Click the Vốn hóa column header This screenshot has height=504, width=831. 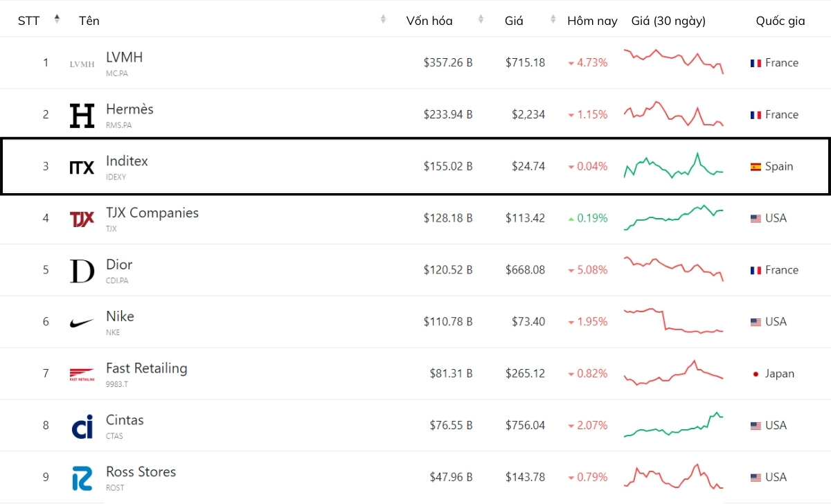429,21
